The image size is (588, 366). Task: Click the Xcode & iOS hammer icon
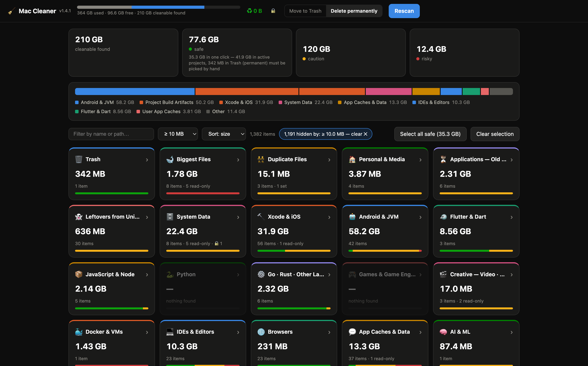pyautogui.click(x=261, y=217)
